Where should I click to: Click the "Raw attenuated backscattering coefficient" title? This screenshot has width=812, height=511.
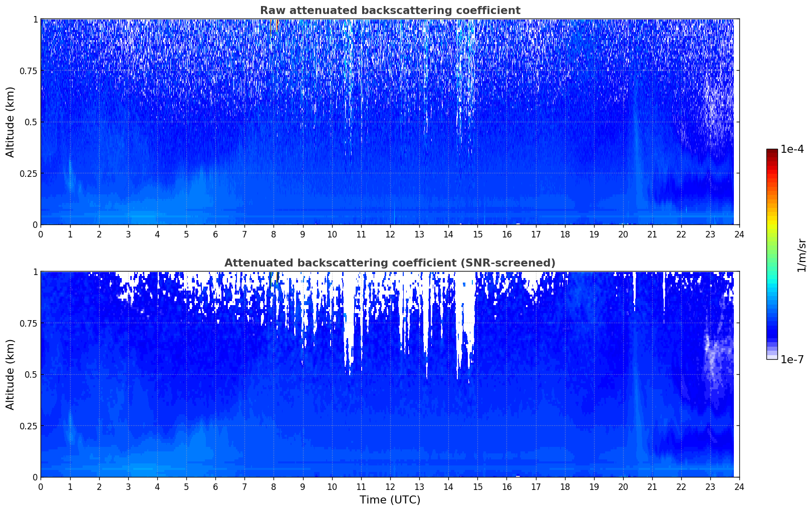pyautogui.click(x=390, y=11)
